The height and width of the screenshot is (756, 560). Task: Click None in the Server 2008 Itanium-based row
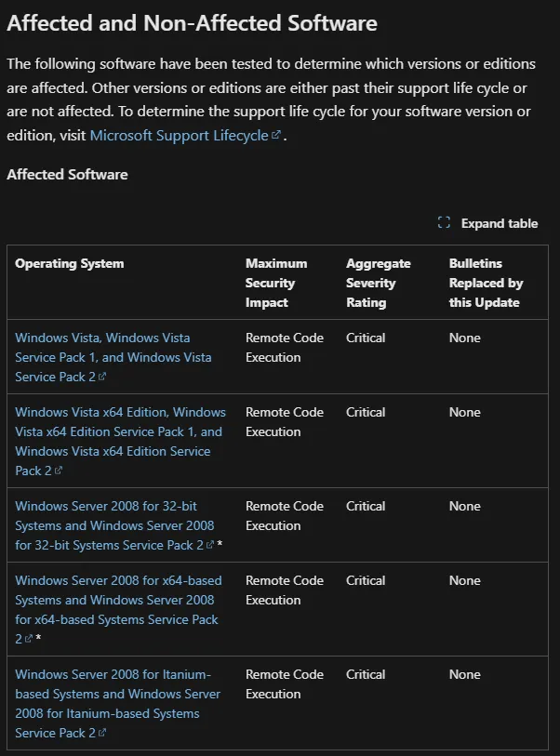[x=464, y=674]
